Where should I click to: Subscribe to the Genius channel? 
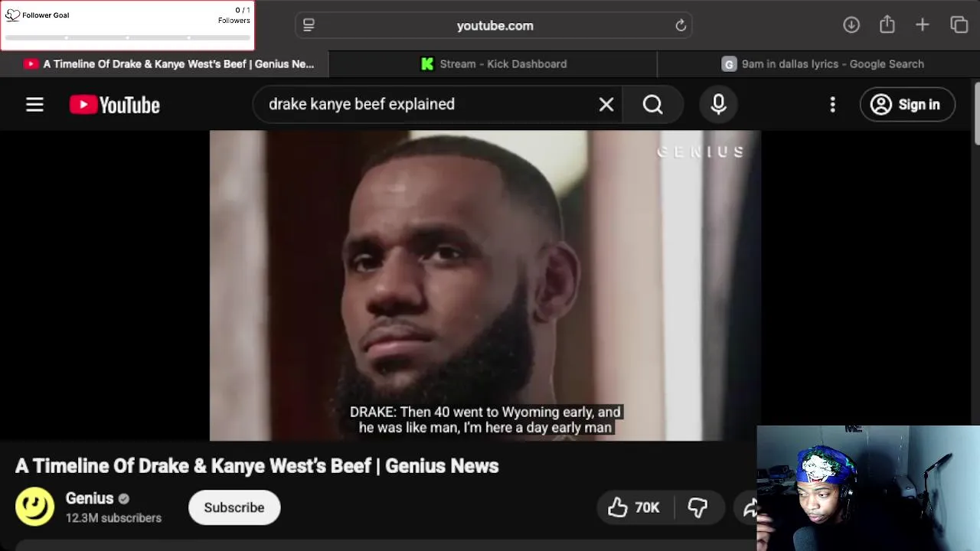234,507
